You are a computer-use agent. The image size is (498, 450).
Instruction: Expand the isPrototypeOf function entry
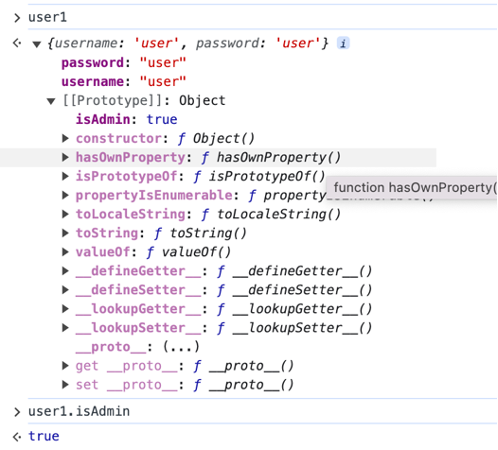point(65,176)
